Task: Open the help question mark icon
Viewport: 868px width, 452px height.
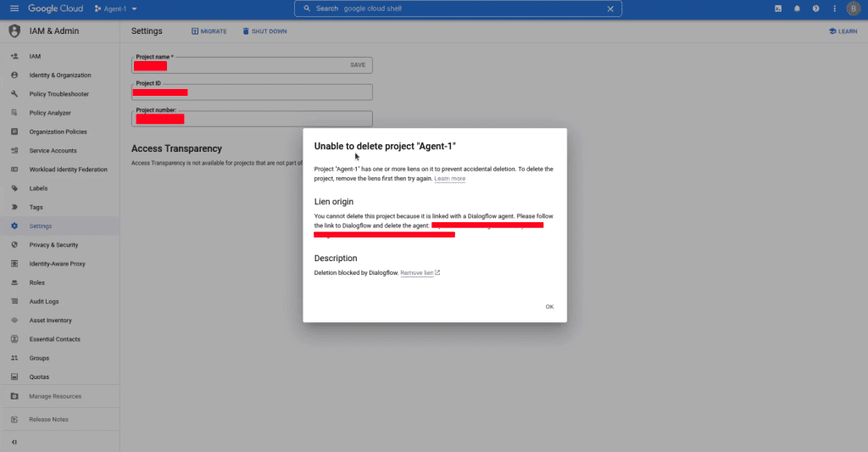Action: pyautogui.click(x=815, y=8)
